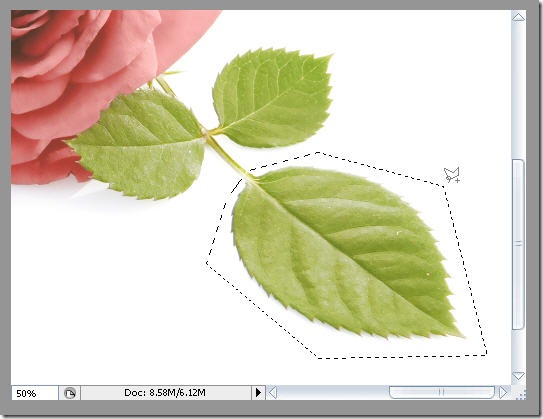Click the status bar preview icon beside zoom
This screenshot has width=543, height=419.
click(70, 393)
